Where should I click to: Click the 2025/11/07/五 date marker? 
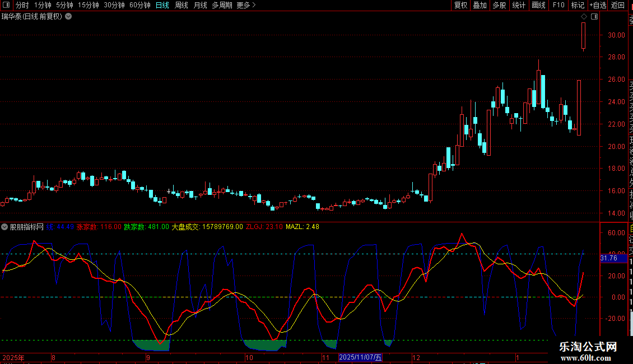pos(360,357)
